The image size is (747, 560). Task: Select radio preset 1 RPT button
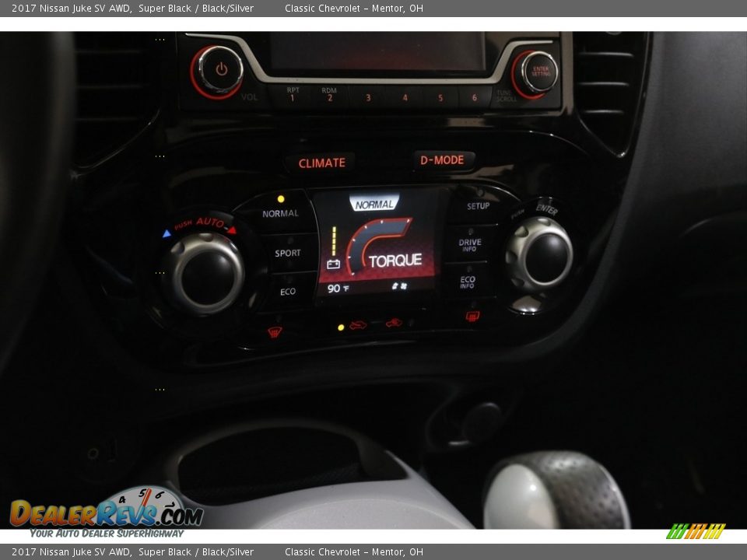point(293,94)
